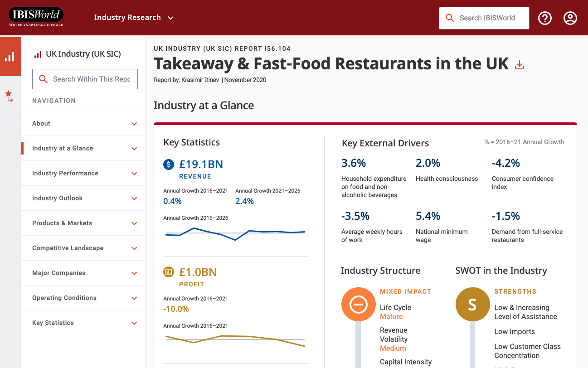
Task: Click the UK Industry (UK SIC) heading
Action: 83,54
